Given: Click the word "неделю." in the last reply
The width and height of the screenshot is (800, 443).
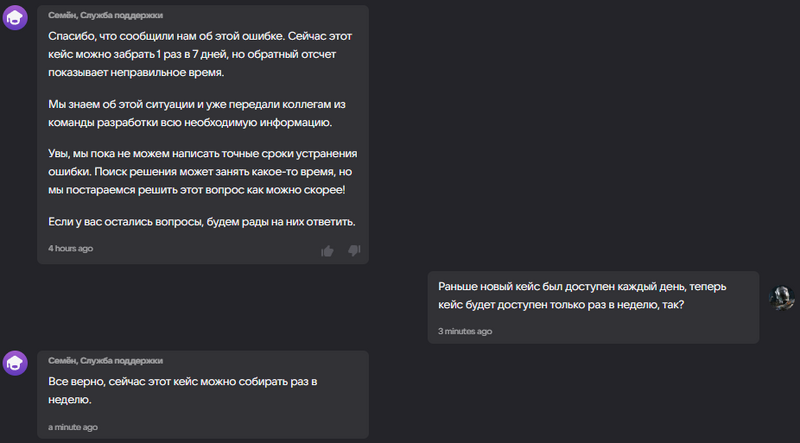Looking at the screenshot, I should [x=70, y=400].
